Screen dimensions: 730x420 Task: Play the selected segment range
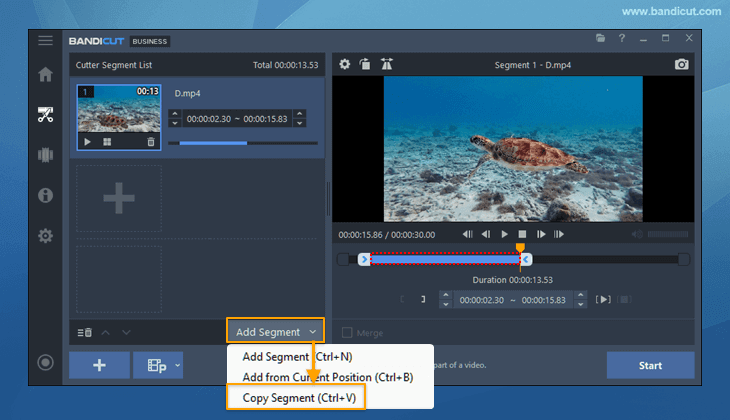click(603, 299)
